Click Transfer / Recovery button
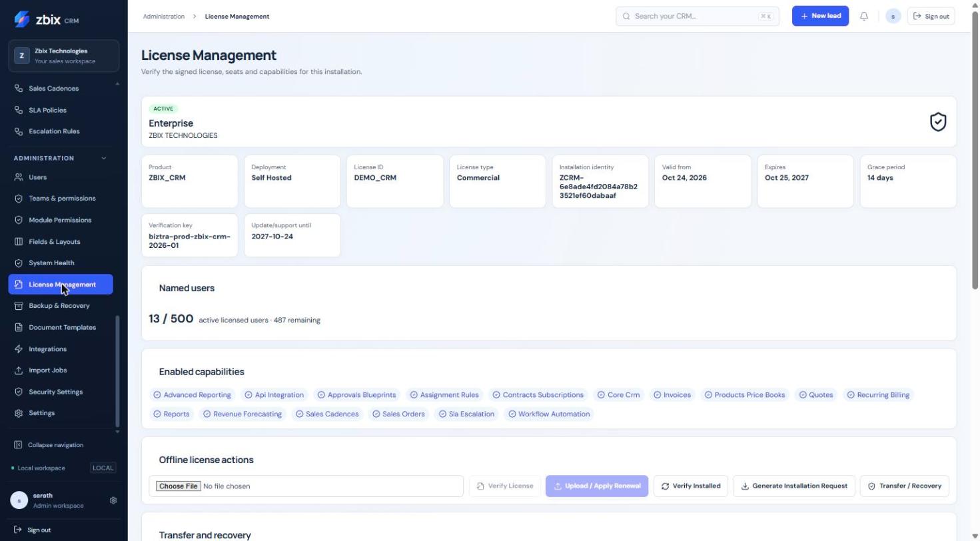The height and width of the screenshot is (541, 980). 904,486
